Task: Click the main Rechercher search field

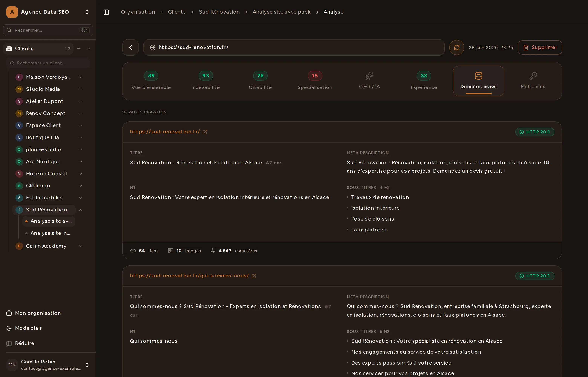Action: pyautogui.click(x=48, y=30)
